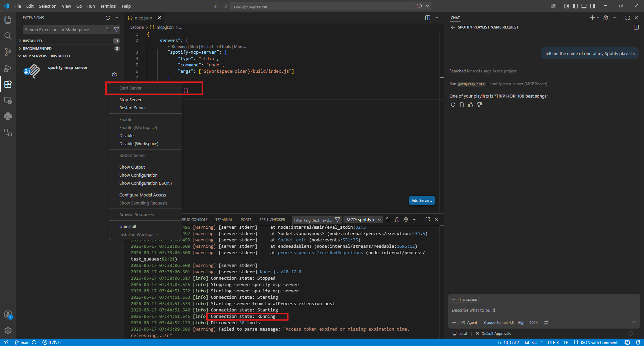644x346 pixels.
Task: Open Default Approvals picker
Action: click(493, 334)
